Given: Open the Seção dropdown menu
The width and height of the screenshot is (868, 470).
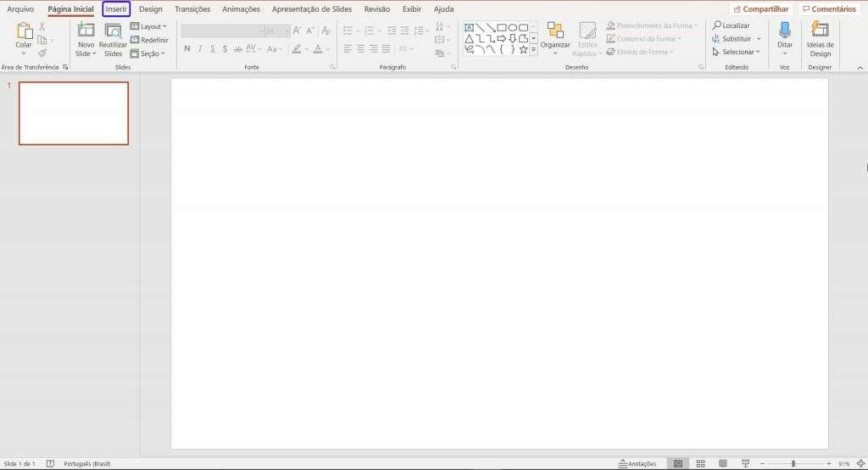Looking at the screenshot, I should coord(147,53).
